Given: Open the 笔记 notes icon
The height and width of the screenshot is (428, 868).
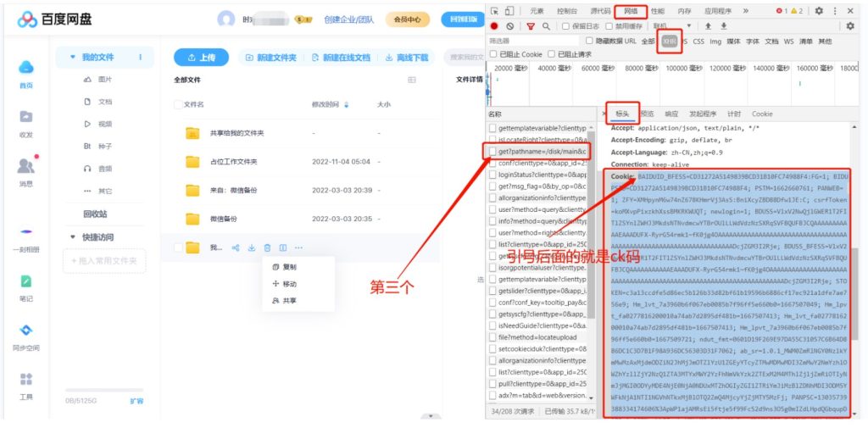Looking at the screenshot, I should [x=26, y=281].
